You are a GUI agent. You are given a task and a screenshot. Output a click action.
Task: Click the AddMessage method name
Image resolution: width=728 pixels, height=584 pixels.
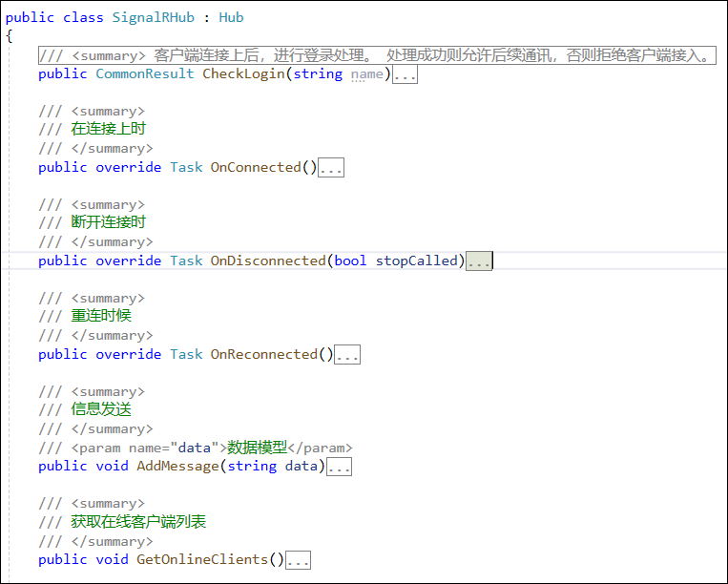coord(177,466)
